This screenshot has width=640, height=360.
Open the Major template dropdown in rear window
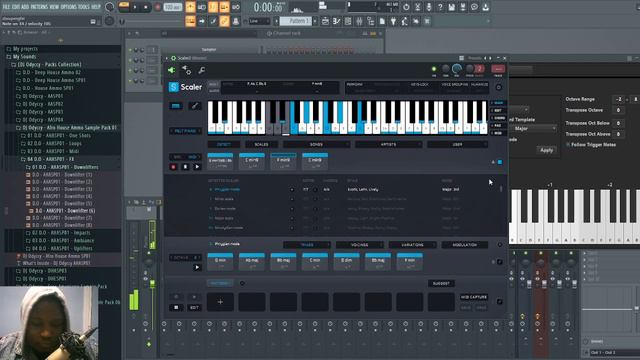(535, 129)
